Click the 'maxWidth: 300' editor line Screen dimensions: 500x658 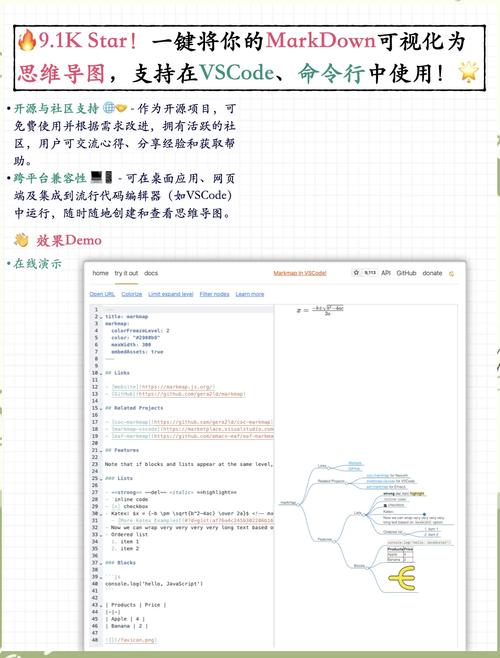click(131, 345)
